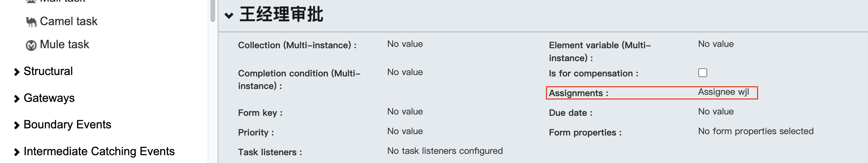Click the 王经理审批 panel title

[281, 15]
